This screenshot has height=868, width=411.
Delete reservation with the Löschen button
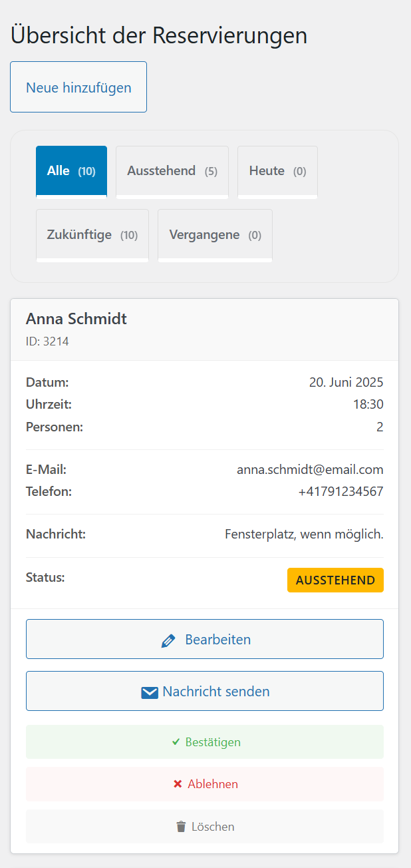tap(205, 827)
